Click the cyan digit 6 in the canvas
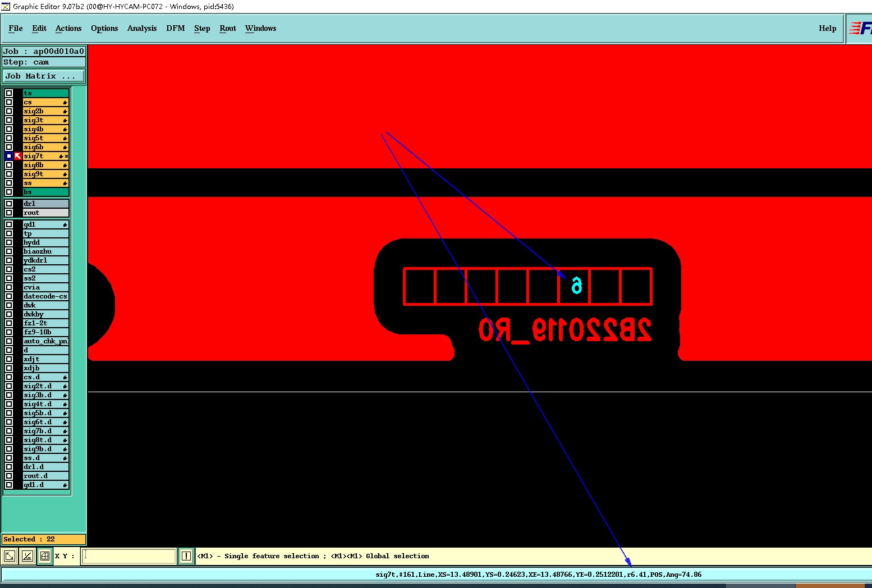The height and width of the screenshot is (588, 872). [x=577, y=286]
